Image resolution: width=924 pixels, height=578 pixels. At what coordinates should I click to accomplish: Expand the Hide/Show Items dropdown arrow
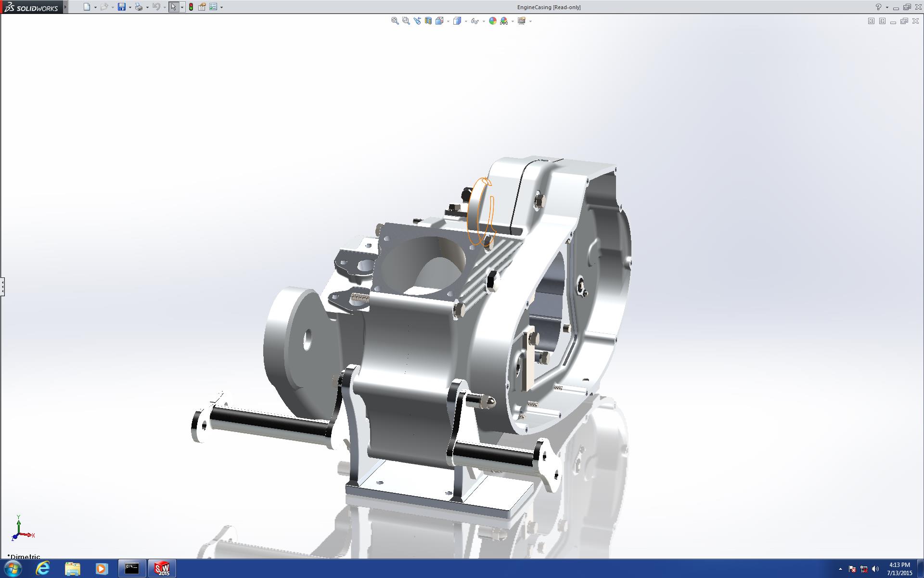tap(484, 21)
